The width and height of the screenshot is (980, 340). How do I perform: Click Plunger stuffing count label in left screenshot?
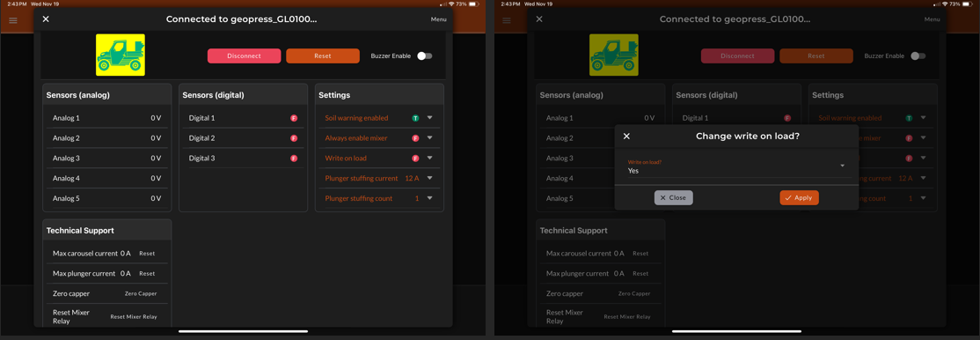point(359,198)
